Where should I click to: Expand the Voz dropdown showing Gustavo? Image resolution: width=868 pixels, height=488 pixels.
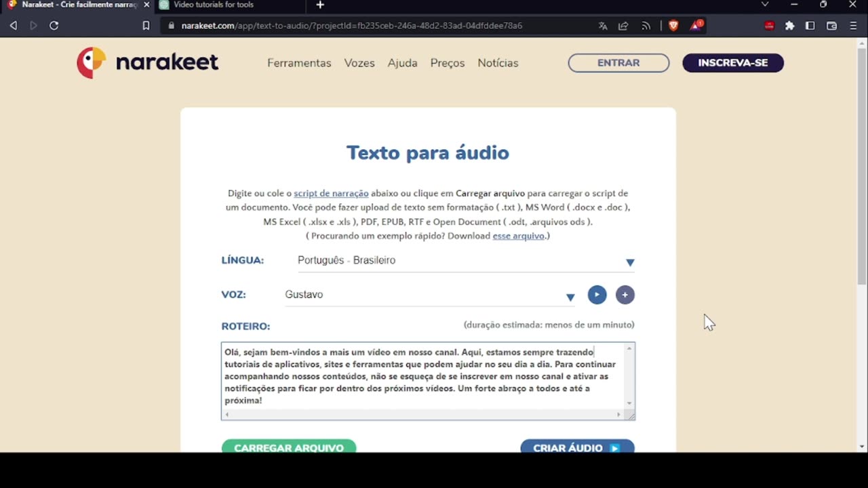430,296
